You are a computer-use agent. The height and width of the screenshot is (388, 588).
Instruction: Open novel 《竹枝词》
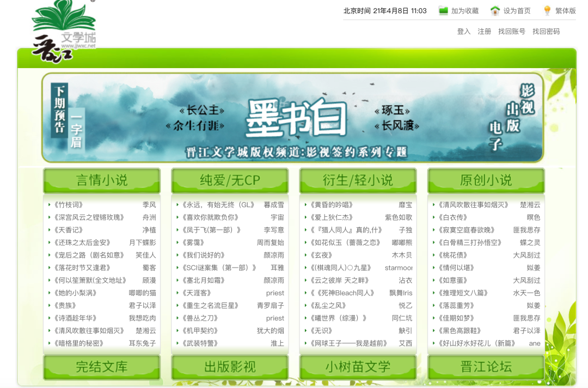69,205
